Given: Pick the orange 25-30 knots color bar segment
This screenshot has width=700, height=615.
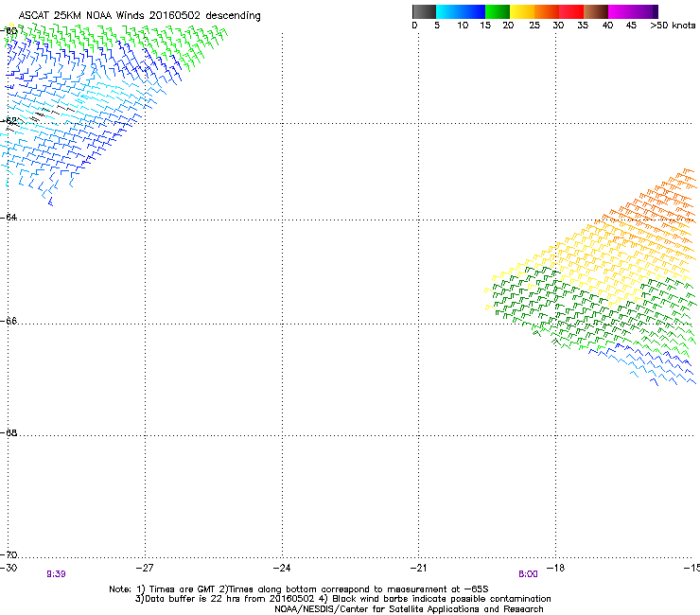Looking at the screenshot, I should pos(547,11).
